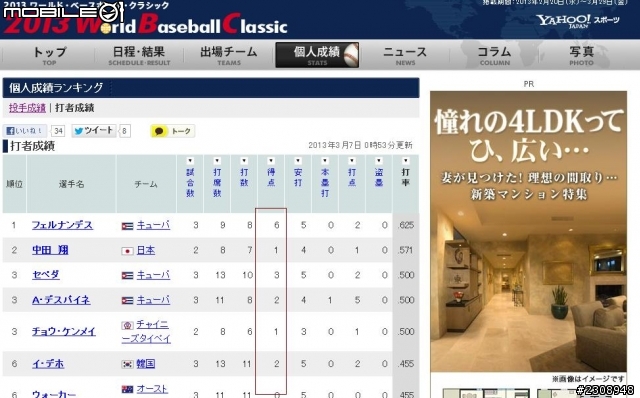Click the Australia flag icon in ウォーカー row
640x398 pixels.
pyautogui.click(x=127, y=389)
